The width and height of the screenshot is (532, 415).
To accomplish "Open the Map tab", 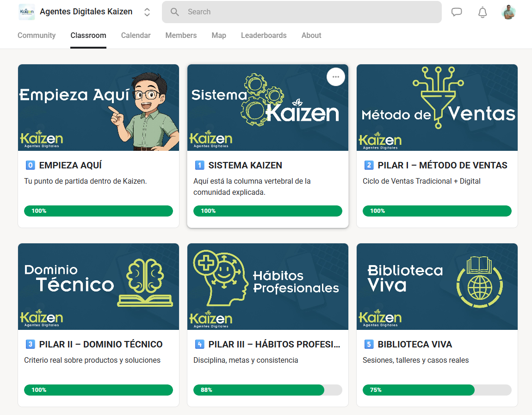I will 219,35.
